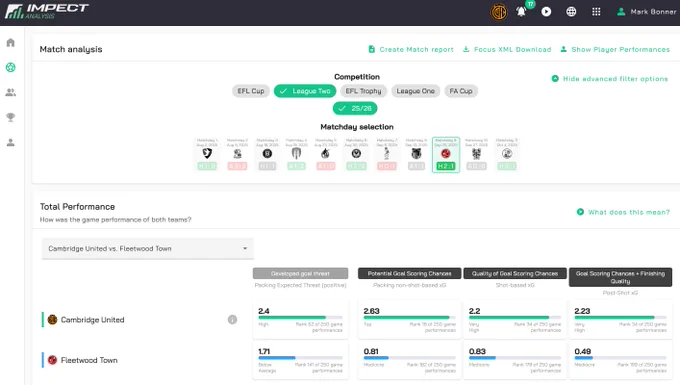Select Matchday 6 match card
The height and width of the screenshot is (385, 680).
pyautogui.click(x=356, y=154)
